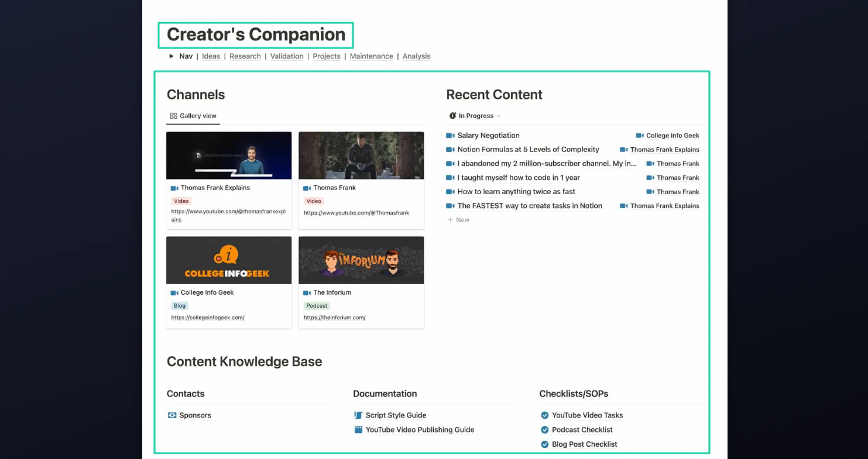868x459 pixels.
Task: Click the Recent Content heading
Action: pyautogui.click(x=495, y=95)
